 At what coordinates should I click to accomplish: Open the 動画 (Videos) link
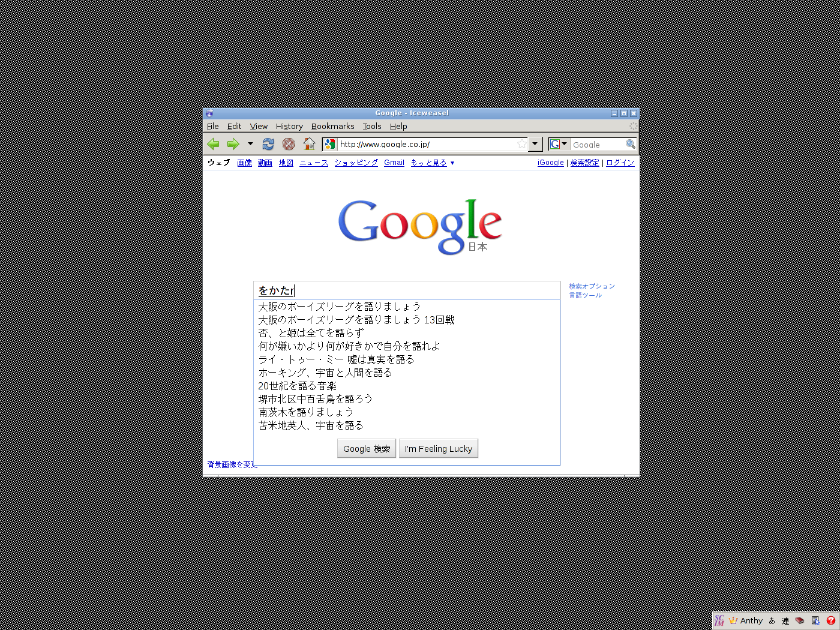click(x=265, y=163)
